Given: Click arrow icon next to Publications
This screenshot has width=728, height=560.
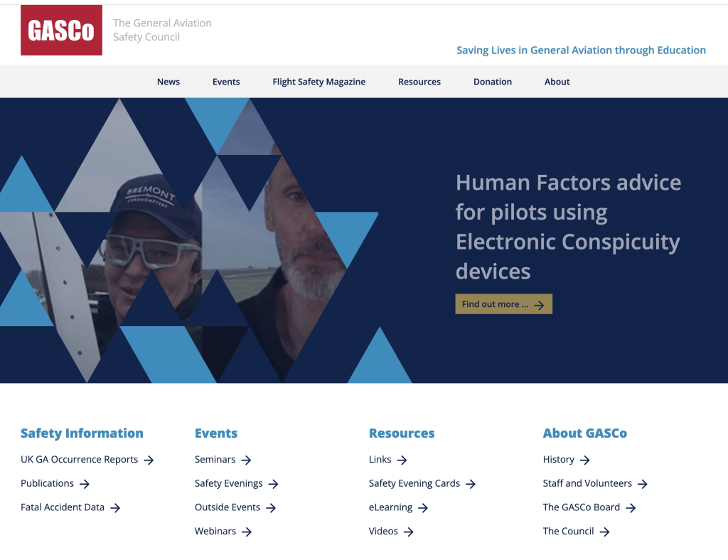Looking at the screenshot, I should point(85,484).
